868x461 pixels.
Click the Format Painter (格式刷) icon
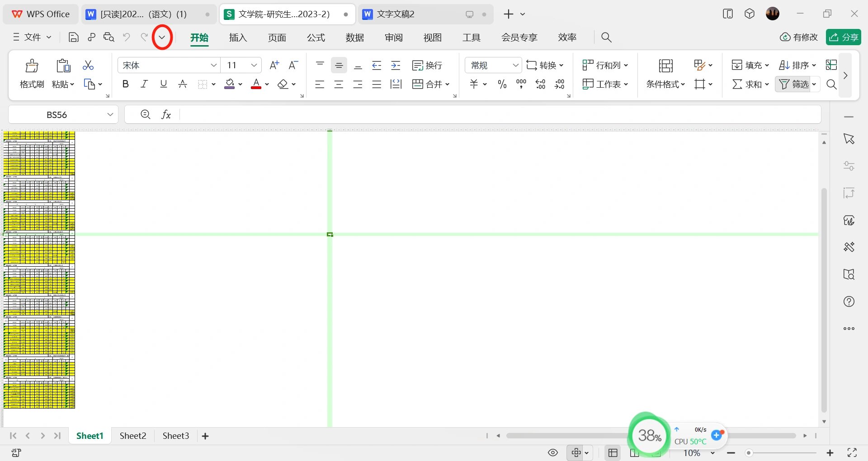[x=32, y=66]
